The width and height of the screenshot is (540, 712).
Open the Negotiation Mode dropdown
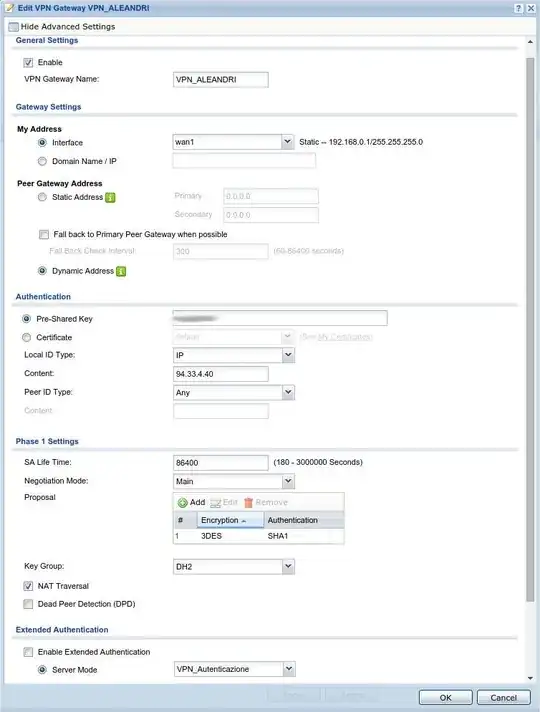[288, 481]
